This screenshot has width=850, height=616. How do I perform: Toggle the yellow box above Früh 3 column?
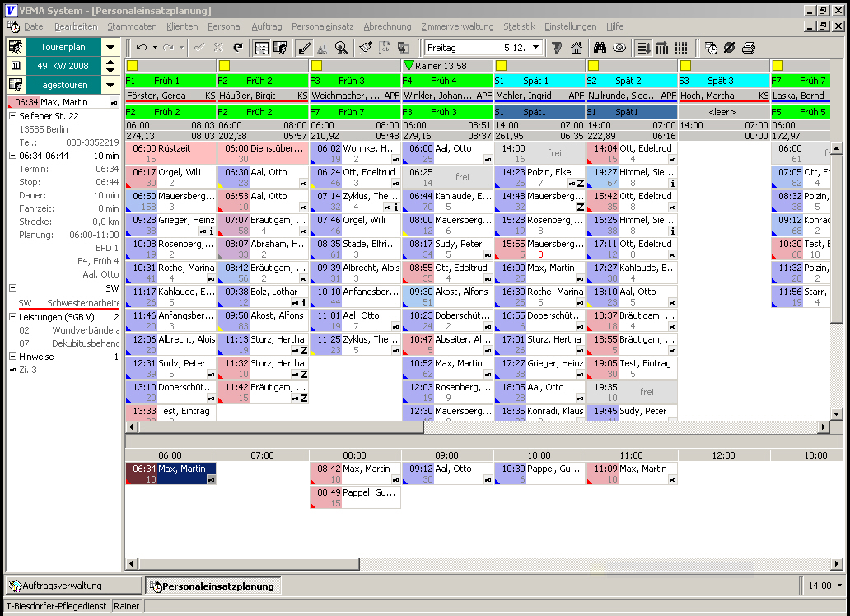tap(316, 66)
